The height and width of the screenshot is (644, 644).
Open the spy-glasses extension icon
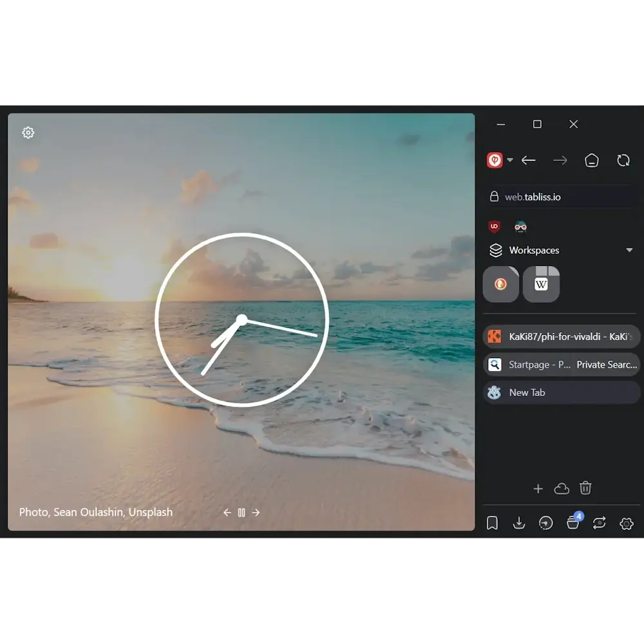520,227
